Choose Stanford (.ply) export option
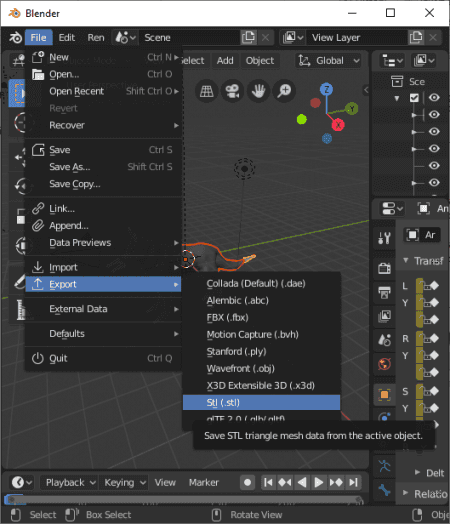 261,351
